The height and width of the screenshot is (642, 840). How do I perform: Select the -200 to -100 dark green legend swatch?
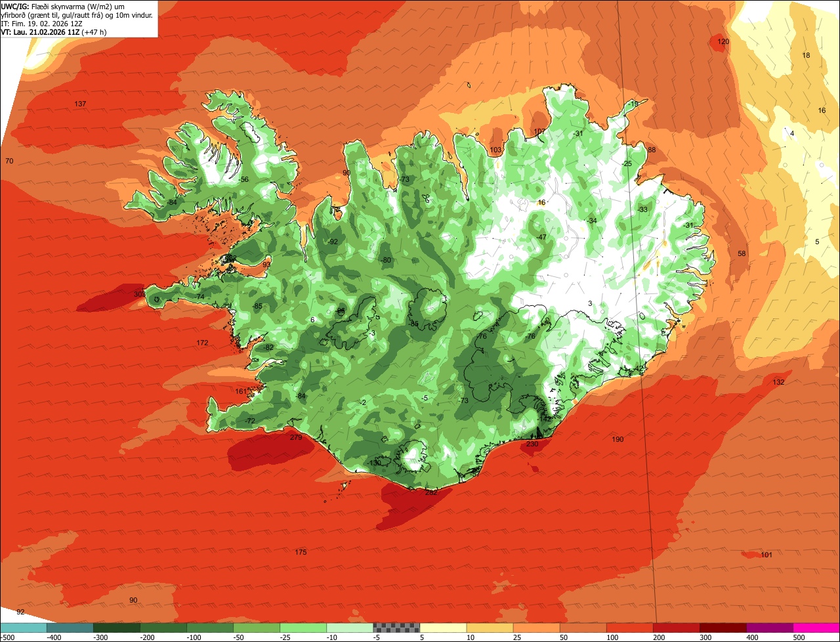163,628
